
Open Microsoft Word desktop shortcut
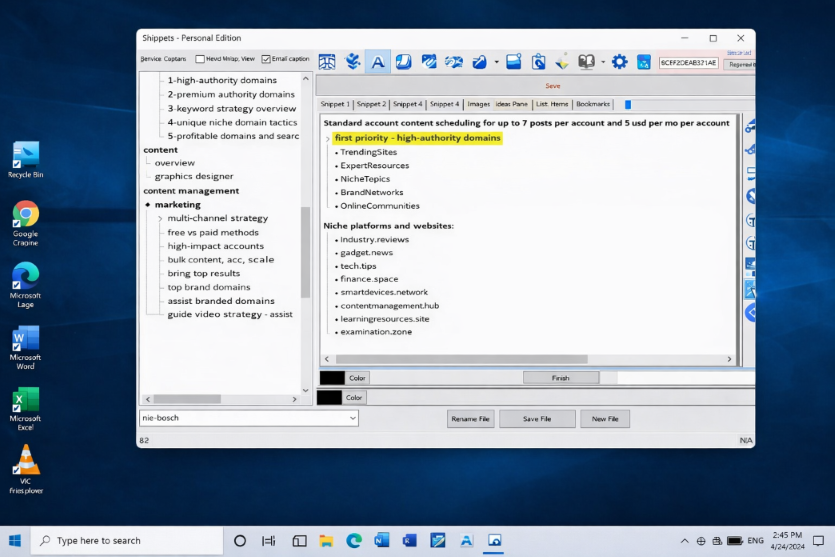point(26,347)
